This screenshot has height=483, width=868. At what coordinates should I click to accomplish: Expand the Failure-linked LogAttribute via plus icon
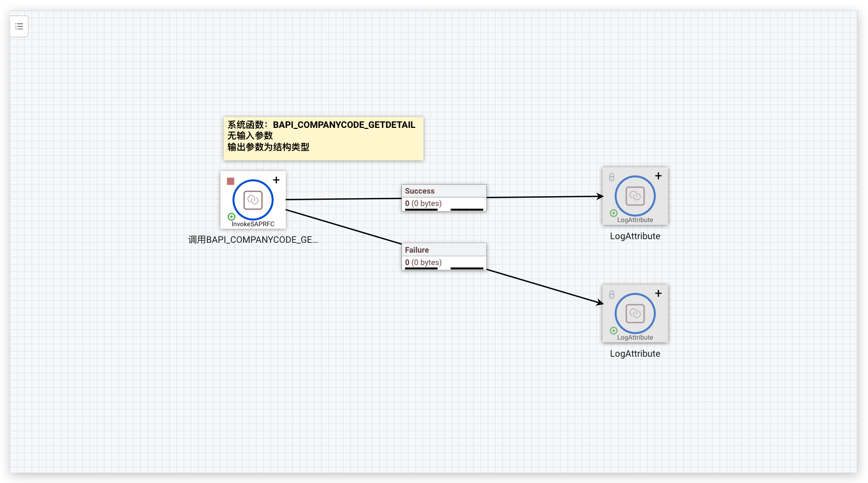coord(658,294)
